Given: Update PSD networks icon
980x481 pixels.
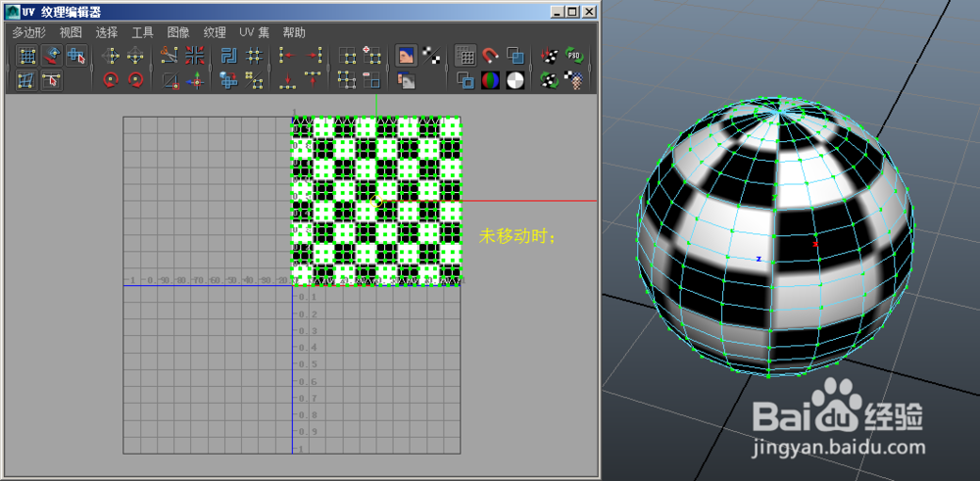Looking at the screenshot, I should 574,56.
